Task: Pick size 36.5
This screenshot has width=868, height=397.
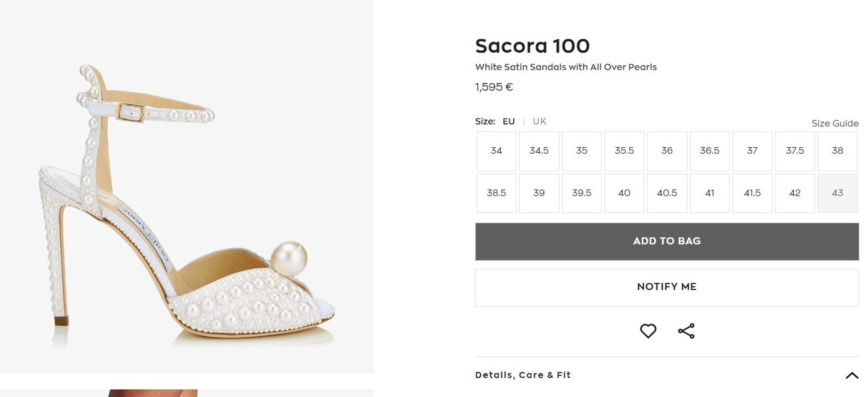Action: click(x=709, y=151)
